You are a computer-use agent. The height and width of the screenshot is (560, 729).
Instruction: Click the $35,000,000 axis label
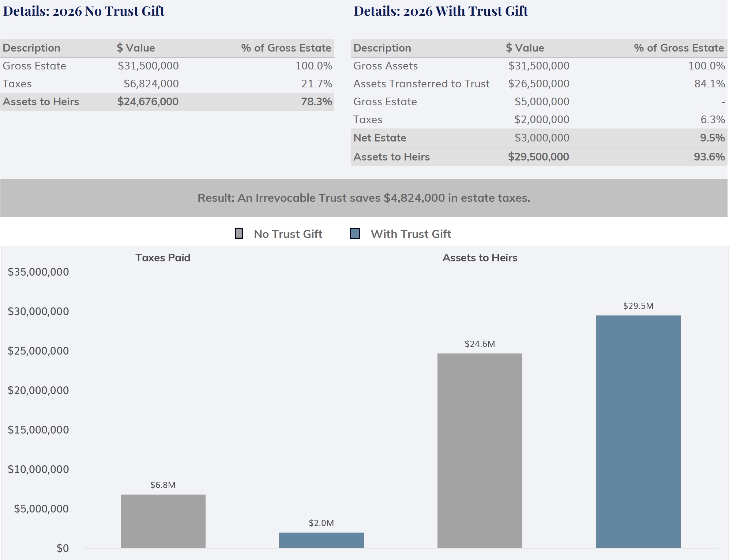tap(38, 272)
